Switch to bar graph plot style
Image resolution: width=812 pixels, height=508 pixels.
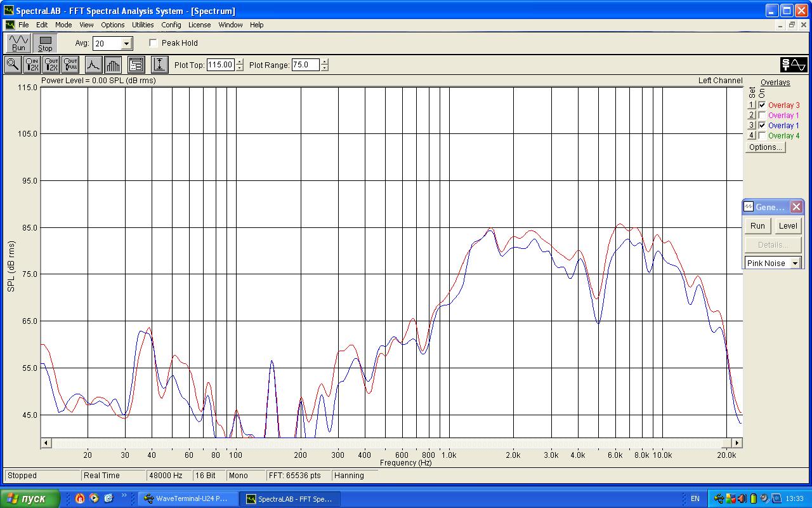tap(113, 64)
